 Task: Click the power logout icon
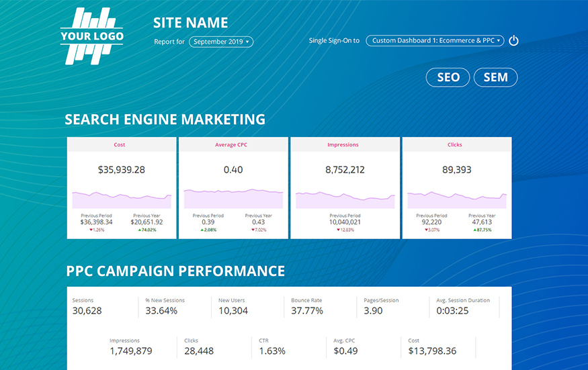[513, 41]
